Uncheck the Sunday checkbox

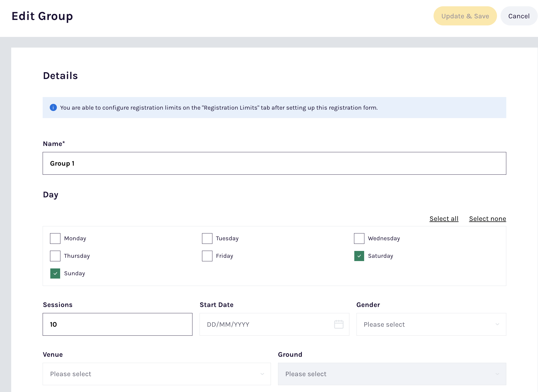point(55,273)
